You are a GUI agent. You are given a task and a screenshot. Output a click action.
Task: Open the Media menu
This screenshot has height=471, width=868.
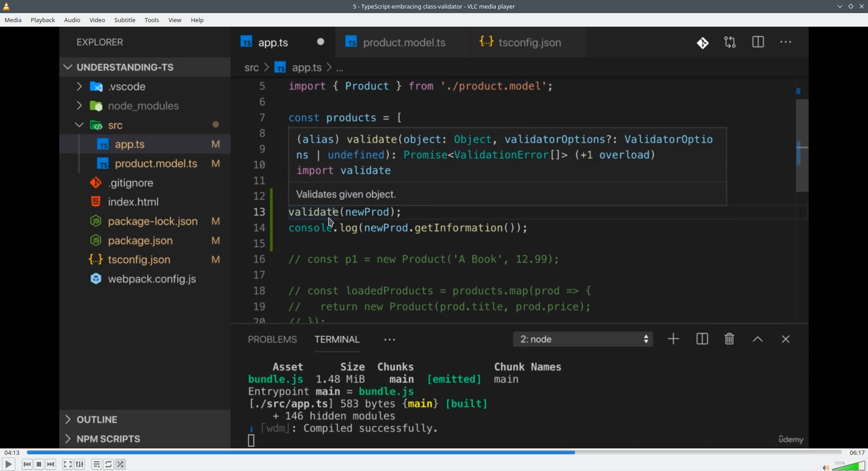pyautogui.click(x=13, y=20)
